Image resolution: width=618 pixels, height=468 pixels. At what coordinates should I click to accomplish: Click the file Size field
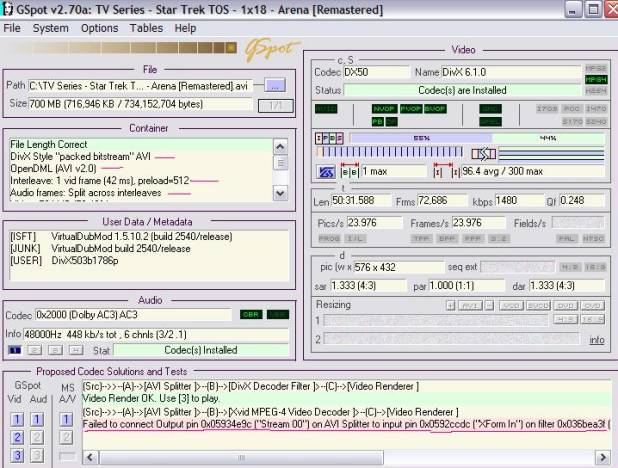(x=140, y=104)
